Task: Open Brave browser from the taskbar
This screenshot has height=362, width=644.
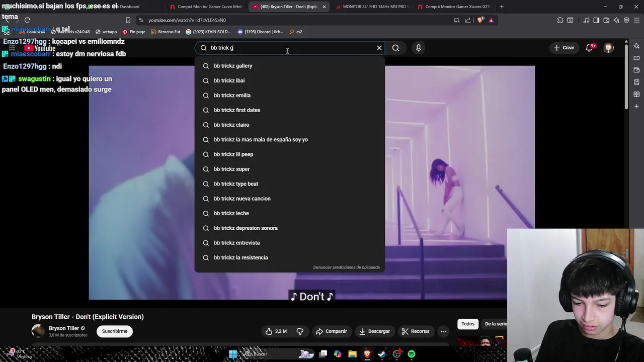Action: pyautogui.click(x=367, y=354)
